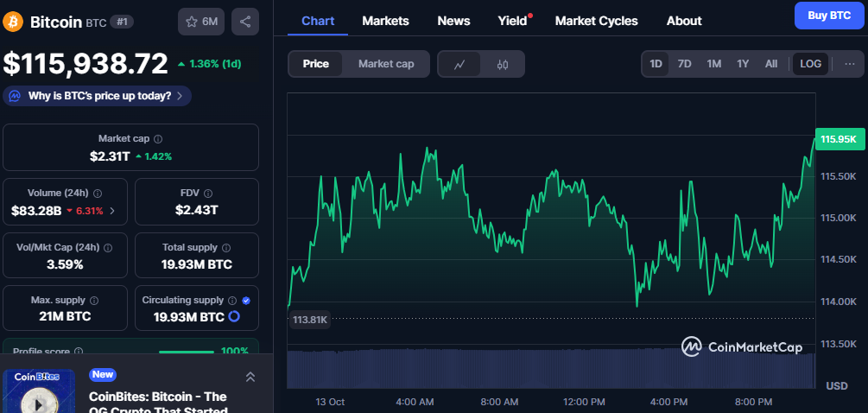Click the CoinBites video thumbnail
Screen dimensions: 868x413
click(x=38, y=392)
